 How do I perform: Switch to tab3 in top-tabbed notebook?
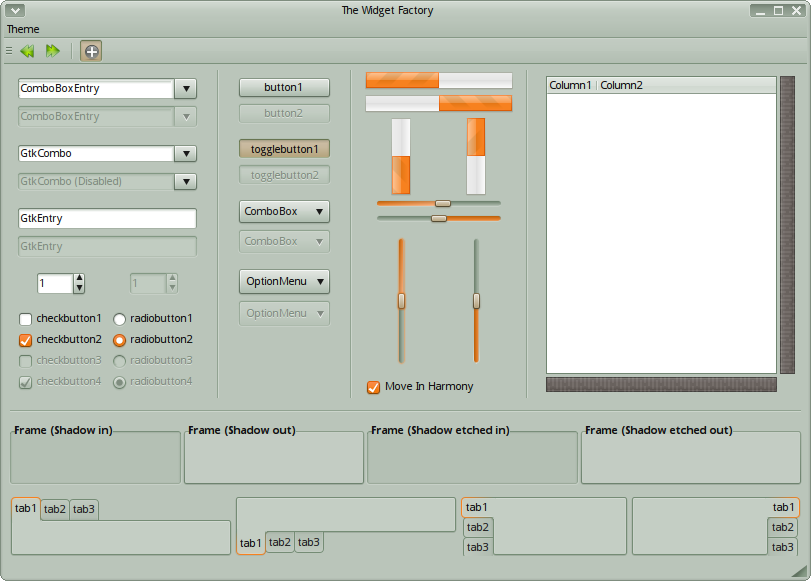pos(84,510)
